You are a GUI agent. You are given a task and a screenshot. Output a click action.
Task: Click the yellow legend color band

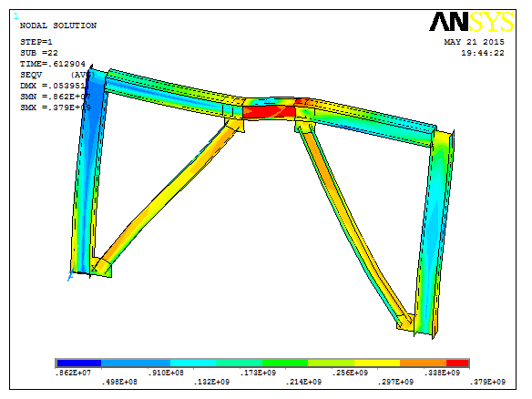click(x=377, y=363)
